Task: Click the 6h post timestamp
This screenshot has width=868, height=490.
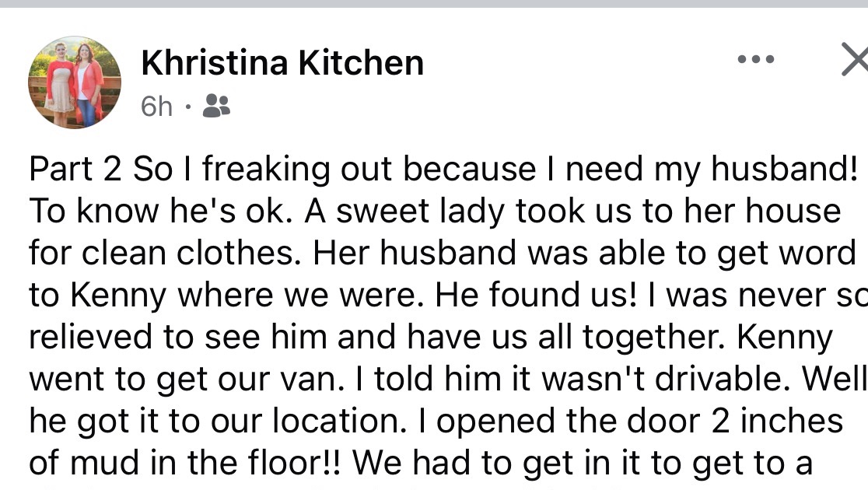Action: tap(156, 107)
